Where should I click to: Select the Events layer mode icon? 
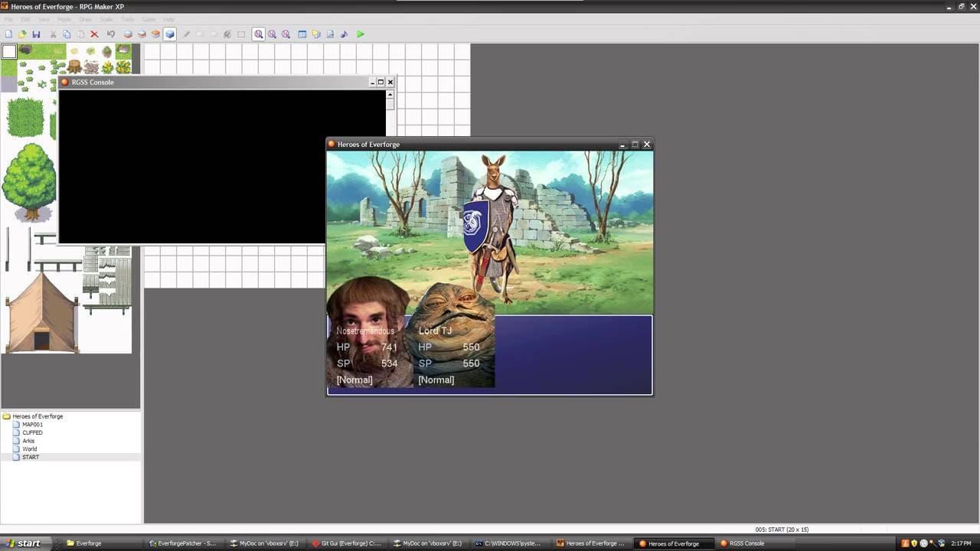(169, 34)
